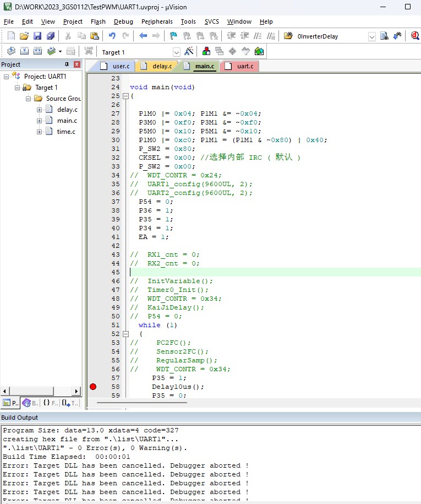Open the batch build dropdown arrow

[60, 51]
